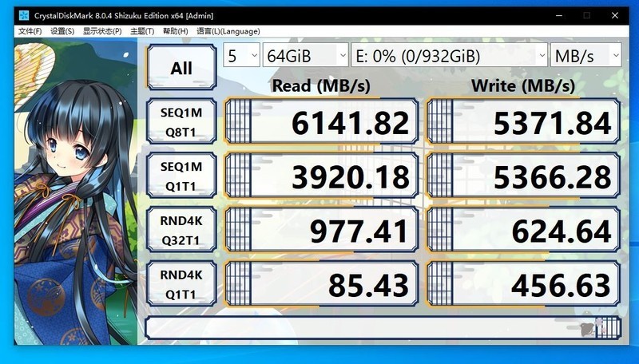Viewport: 639px width, 364px height.
Task: Click the empty comment field at bottom
Action: (x=383, y=328)
